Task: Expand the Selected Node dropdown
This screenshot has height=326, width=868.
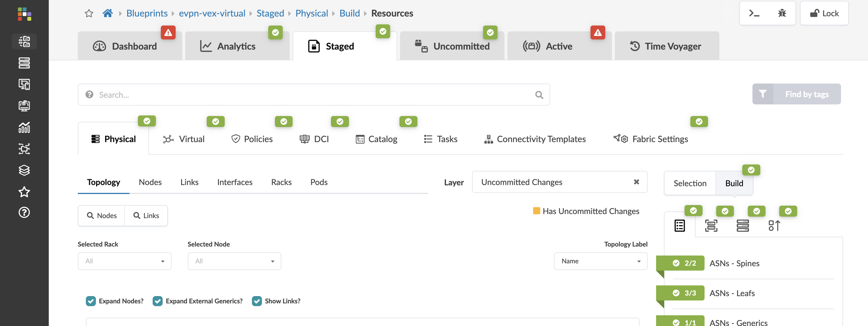Action: [x=234, y=261]
